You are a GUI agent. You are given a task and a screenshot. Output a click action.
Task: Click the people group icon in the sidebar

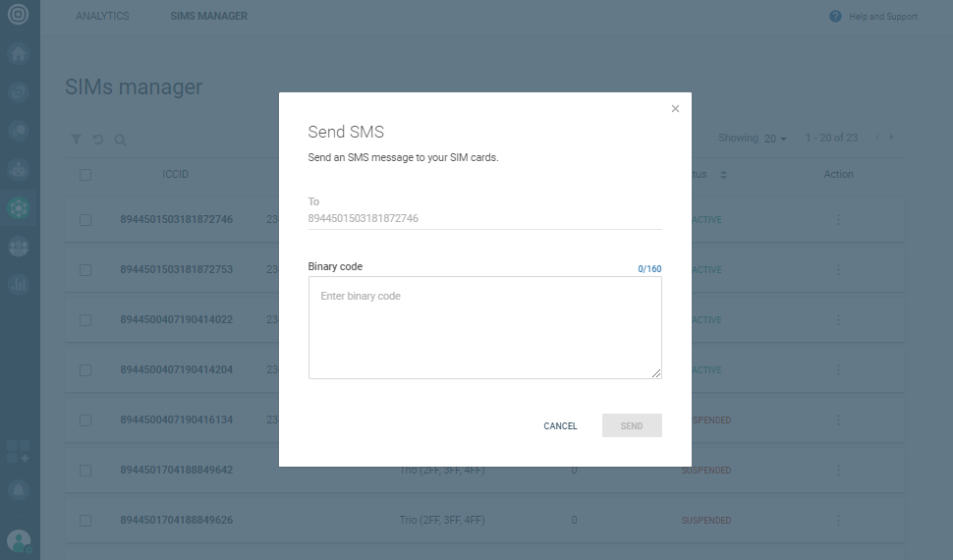click(x=19, y=246)
